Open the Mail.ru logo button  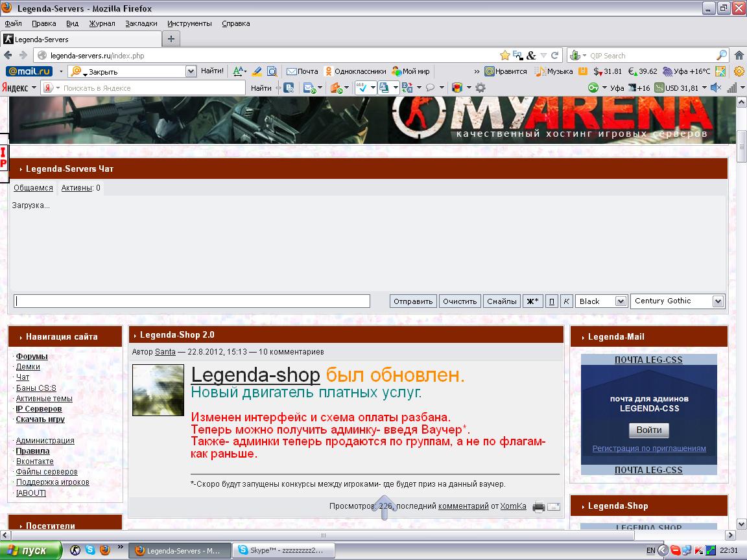point(29,71)
